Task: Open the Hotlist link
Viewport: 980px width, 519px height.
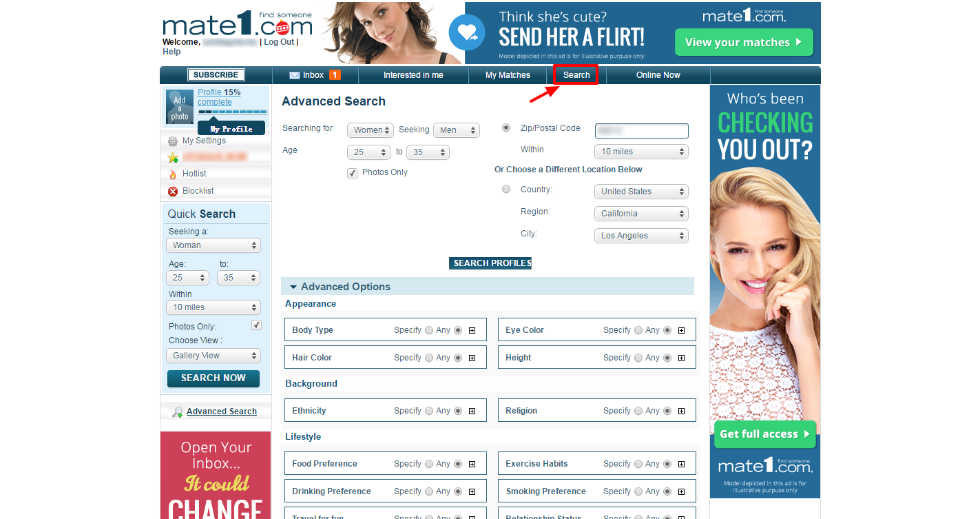Action: tap(194, 174)
